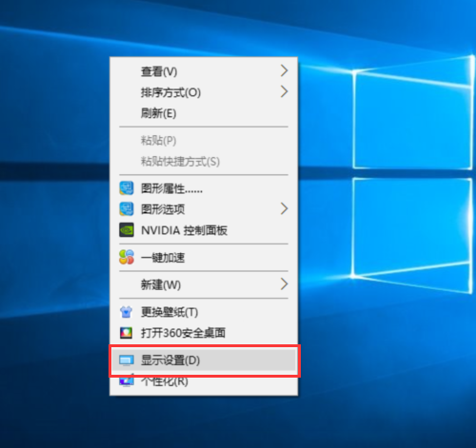Click the NVIDIA logo icon

point(127,230)
